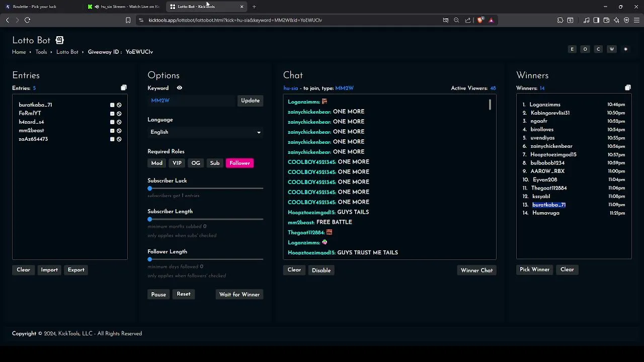This screenshot has height=362, width=644.
Task: Toggle the Mod required role
Action: pyautogui.click(x=157, y=163)
